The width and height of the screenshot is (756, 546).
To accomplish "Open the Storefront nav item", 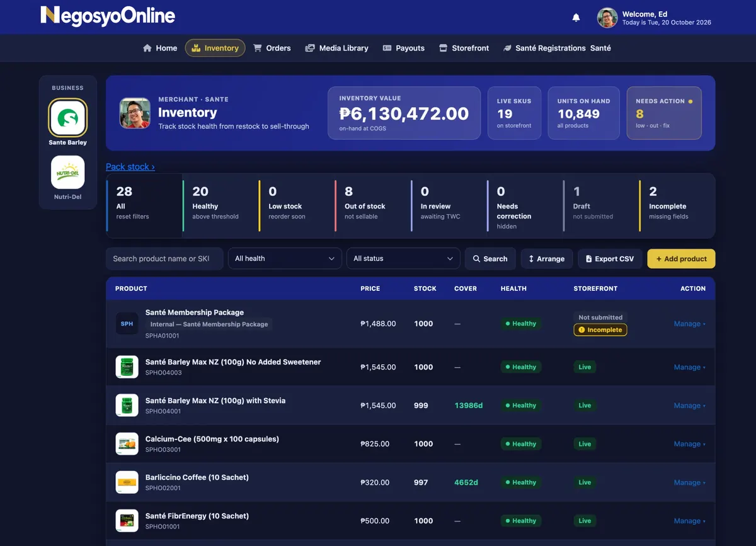I will click(464, 48).
